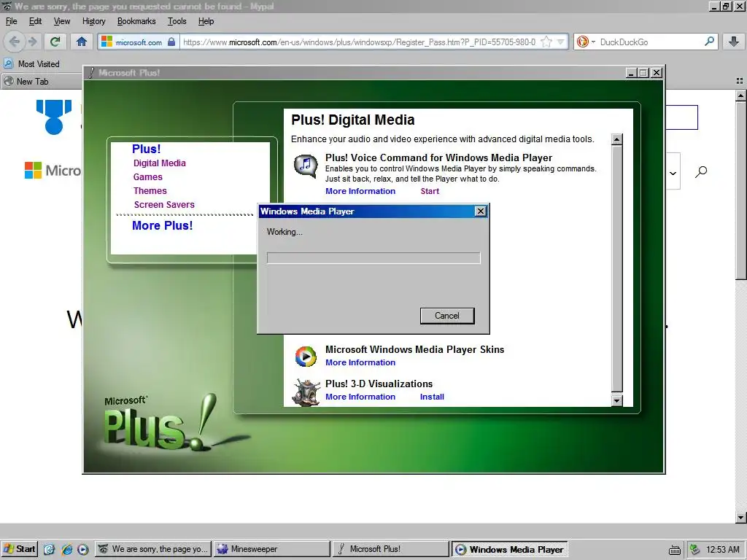Open the Downloads arrow button
Screen dimensions: 747x560
click(734, 42)
